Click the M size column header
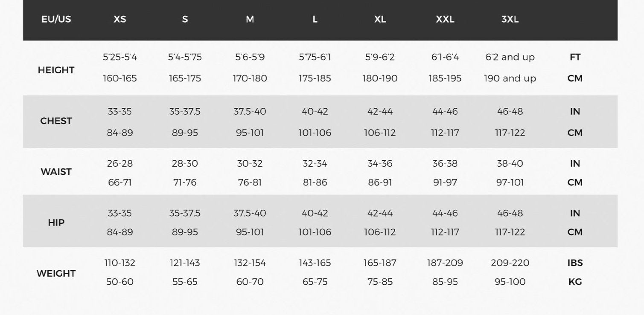The width and height of the screenshot is (644, 315). (250, 20)
